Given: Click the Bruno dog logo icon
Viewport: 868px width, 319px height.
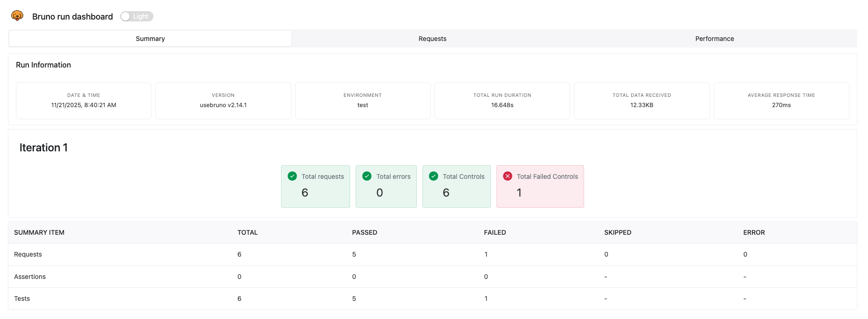Looking at the screenshot, I should tap(17, 16).
